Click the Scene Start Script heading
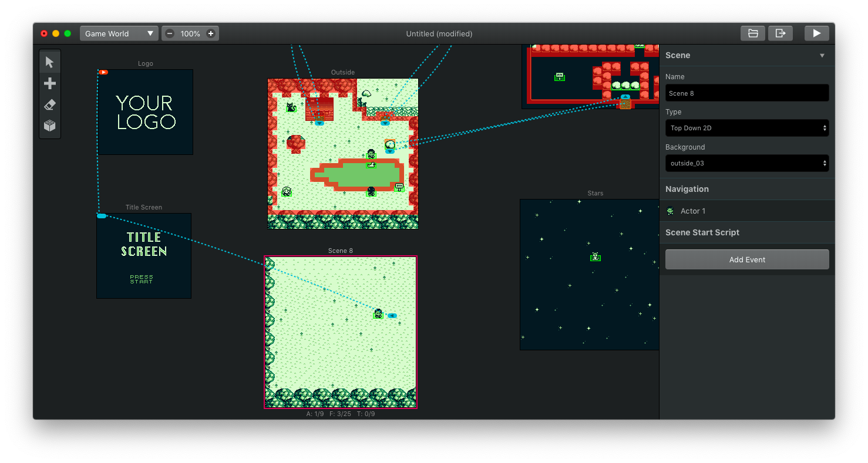 click(x=702, y=232)
